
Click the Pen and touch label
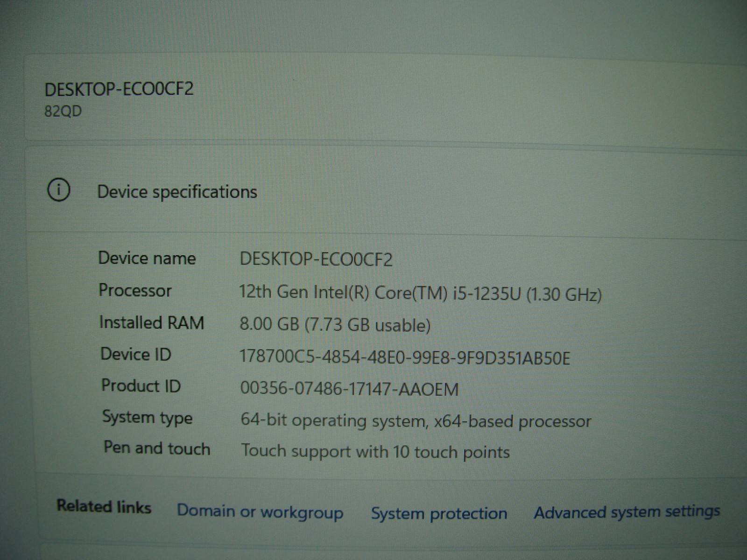(157, 448)
